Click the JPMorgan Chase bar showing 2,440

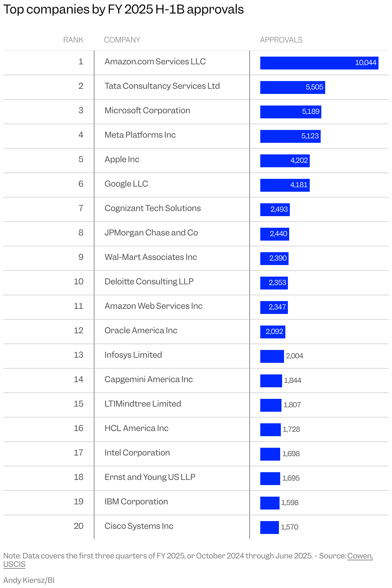coord(275,234)
